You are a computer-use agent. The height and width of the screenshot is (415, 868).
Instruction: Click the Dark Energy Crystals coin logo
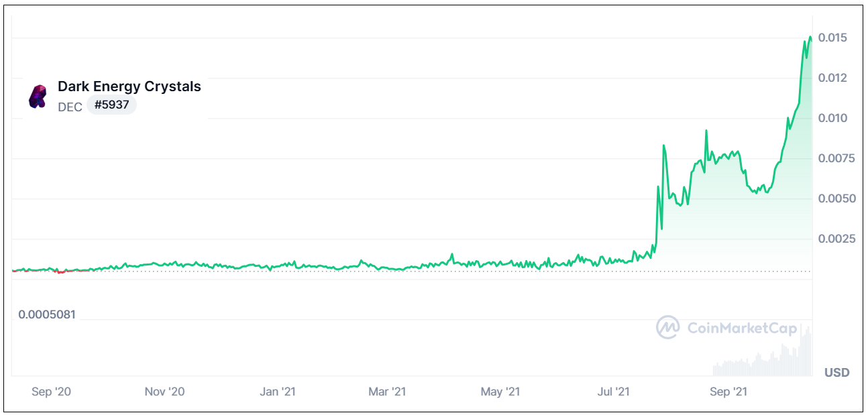(38, 97)
